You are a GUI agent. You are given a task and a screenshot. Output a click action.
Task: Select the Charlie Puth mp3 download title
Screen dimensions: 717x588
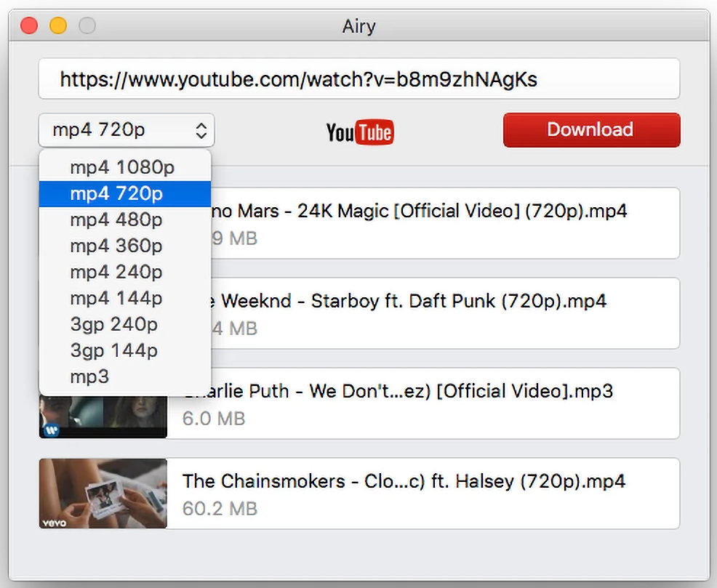coord(398,391)
